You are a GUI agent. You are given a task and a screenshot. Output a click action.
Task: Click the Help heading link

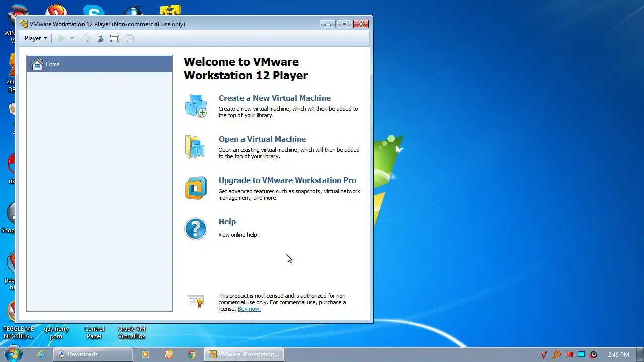[227, 221]
